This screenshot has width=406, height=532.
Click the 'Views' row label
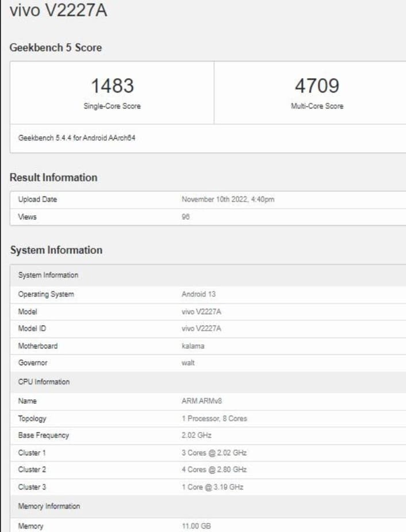pos(27,217)
